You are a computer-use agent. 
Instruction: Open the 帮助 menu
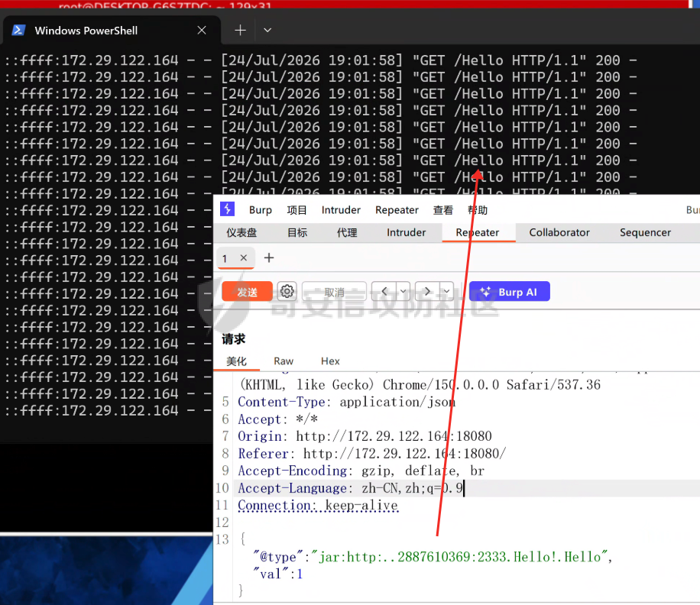click(477, 210)
